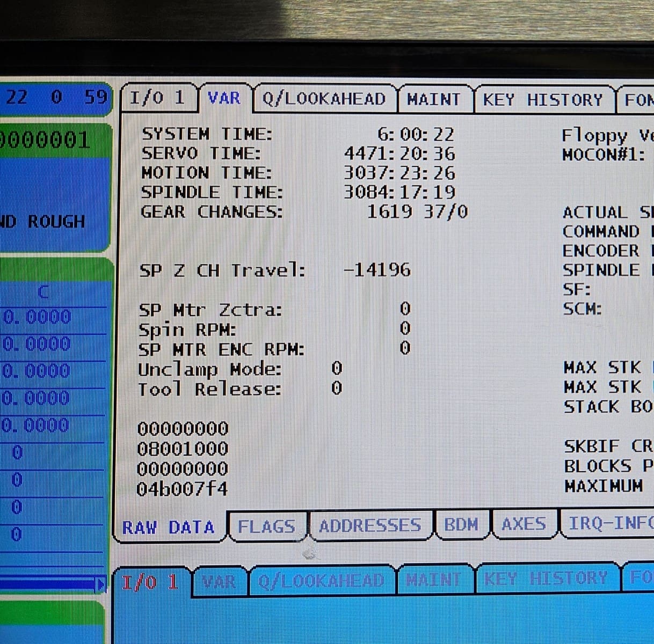The image size is (654, 644).
Task: Select I/O 1 tab in lower pane
Action: click(150, 582)
